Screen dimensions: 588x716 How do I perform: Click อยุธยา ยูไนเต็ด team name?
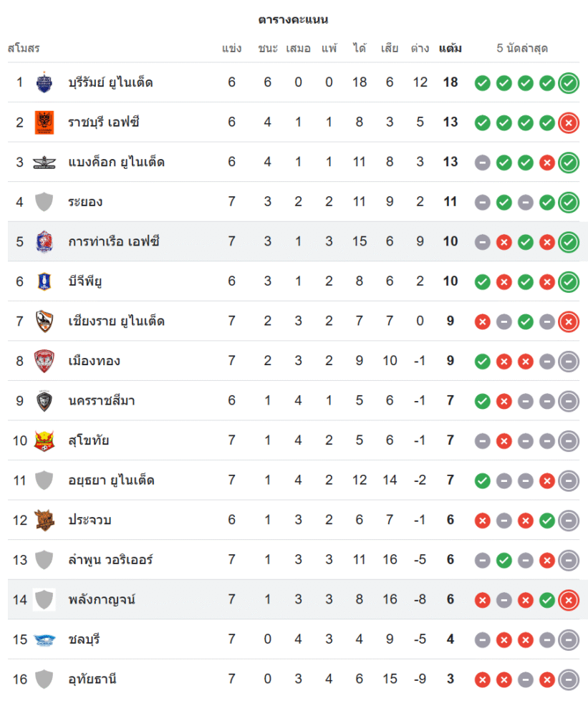(111, 480)
